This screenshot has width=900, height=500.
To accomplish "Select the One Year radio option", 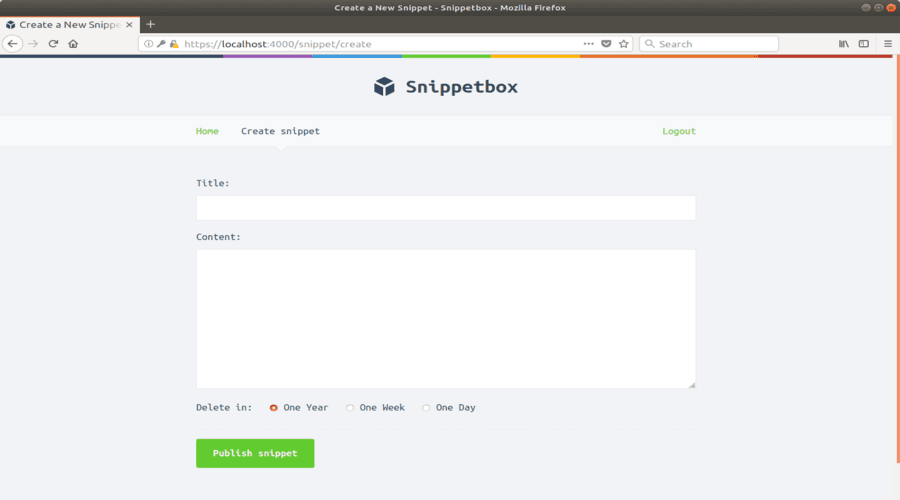I will click(x=273, y=408).
